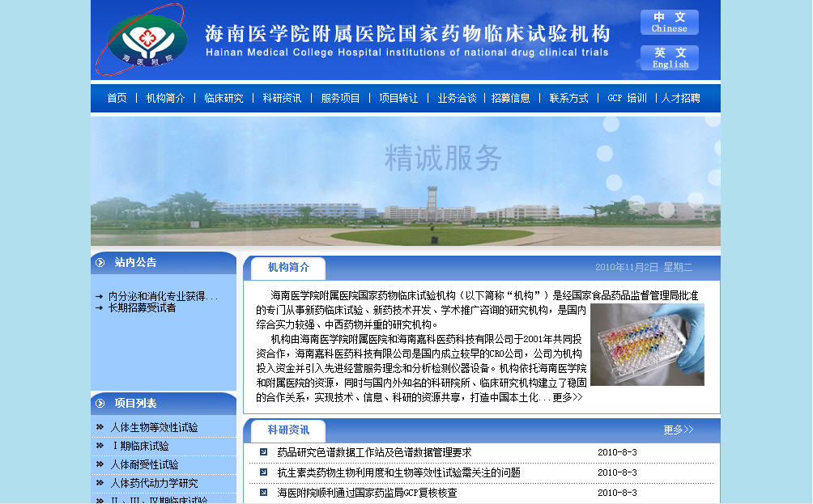This screenshot has width=813, height=504.
Task: Click the Hainan Medical College hospital logo
Action: click(141, 39)
